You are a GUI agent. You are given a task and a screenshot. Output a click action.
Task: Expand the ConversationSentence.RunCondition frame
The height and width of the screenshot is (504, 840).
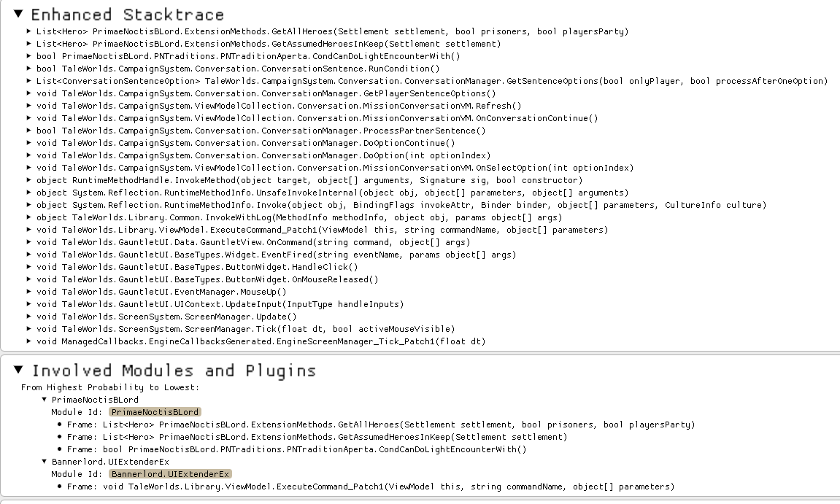(x=29, y=69)
